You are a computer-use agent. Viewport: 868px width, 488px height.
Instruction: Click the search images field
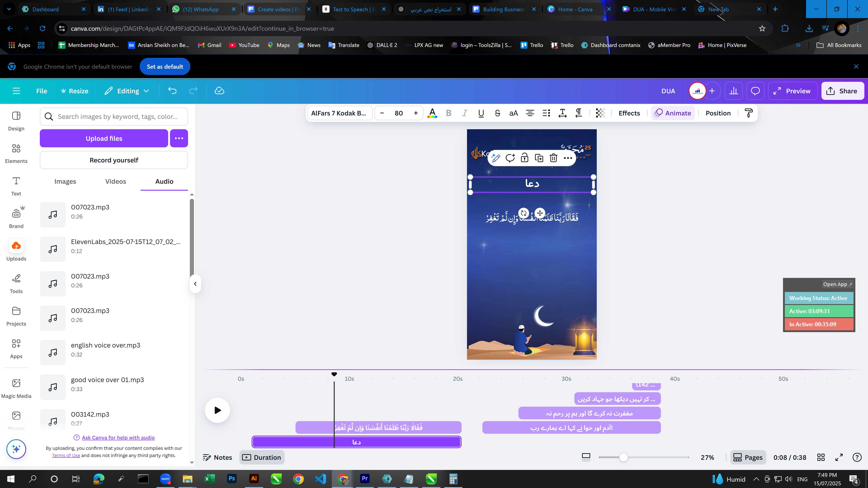114,117
